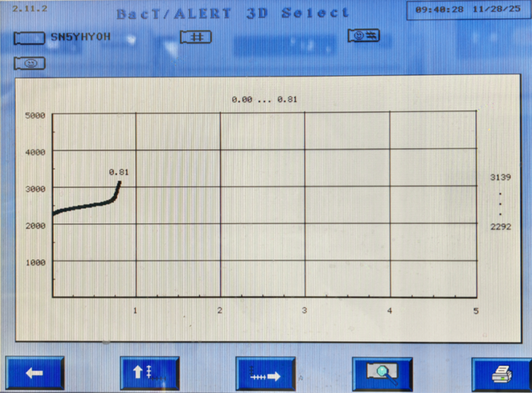Click the X-axis label 3
Viewport: 532px width, 393px height.
coord(304,310)
